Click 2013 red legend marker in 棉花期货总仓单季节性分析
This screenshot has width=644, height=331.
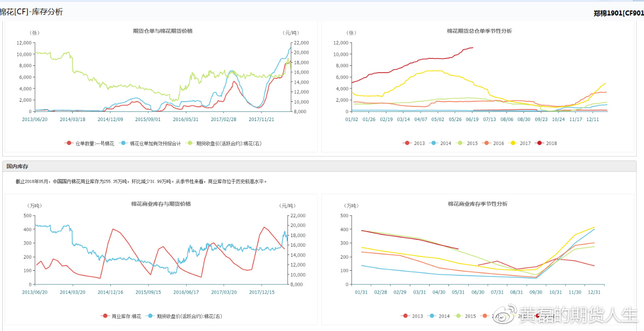click(407, 143)
